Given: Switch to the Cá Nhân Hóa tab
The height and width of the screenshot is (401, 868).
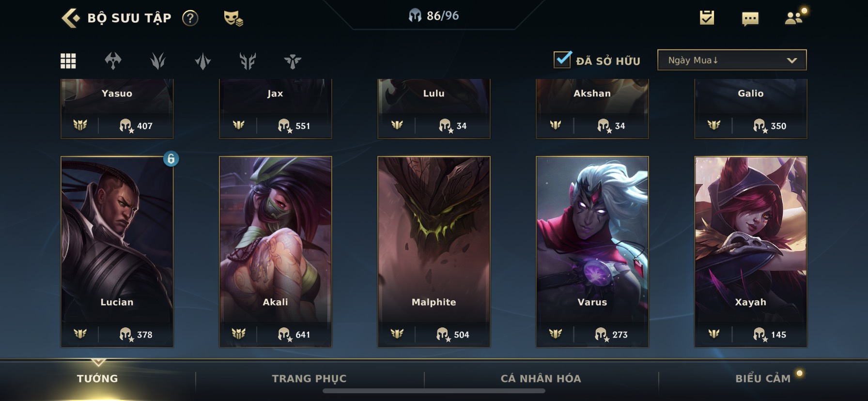Looking at the screenshot, I should pos(541,379).
